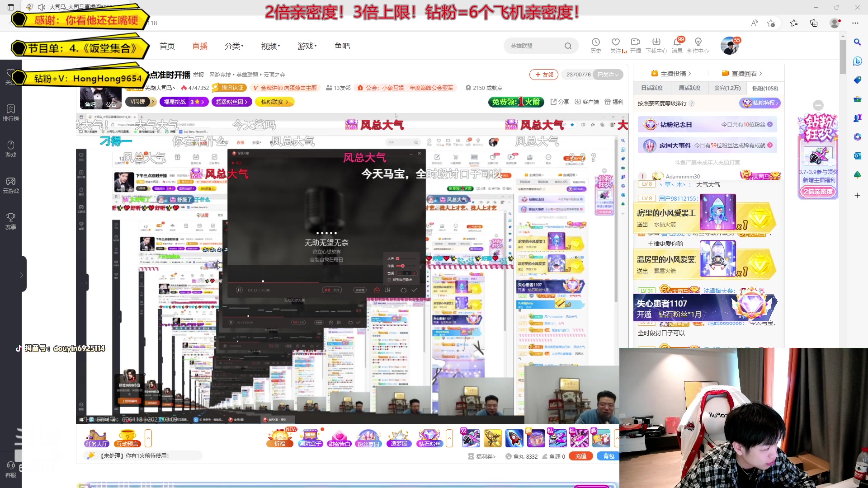Open the 历史 history icon

(x=595, y=45)
